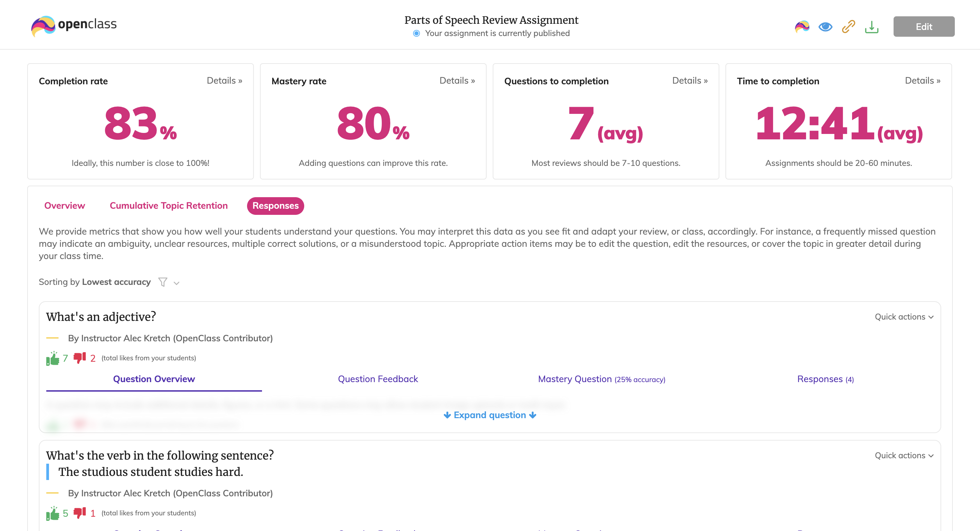Click thumbs down on adjective question
This screenshot has height=531, width=980.
coord(80,358)
